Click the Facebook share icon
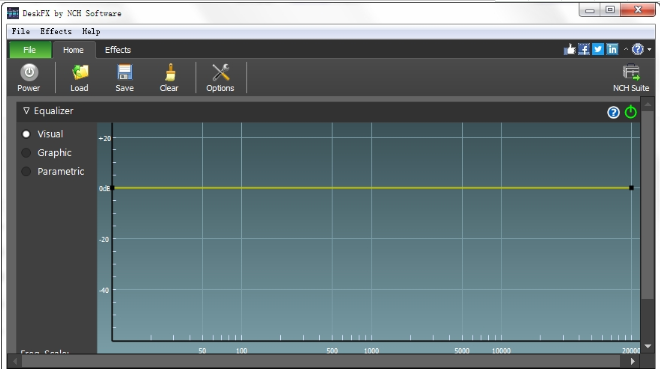Viewport: 660px width, 369px height. [584, 49]
